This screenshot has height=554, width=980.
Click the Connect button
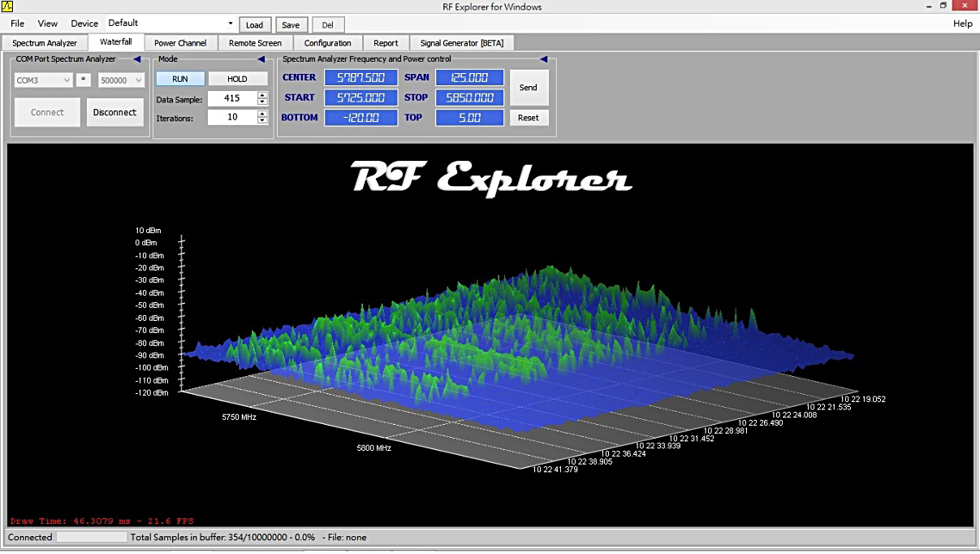47,113
